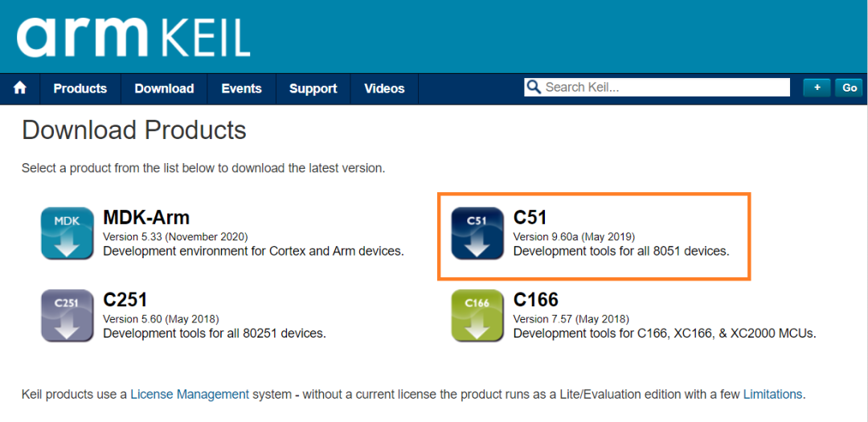The height and width of the screenshot is (422, 868).
Task: Click the C51 download icon
Action: point(477,233)
